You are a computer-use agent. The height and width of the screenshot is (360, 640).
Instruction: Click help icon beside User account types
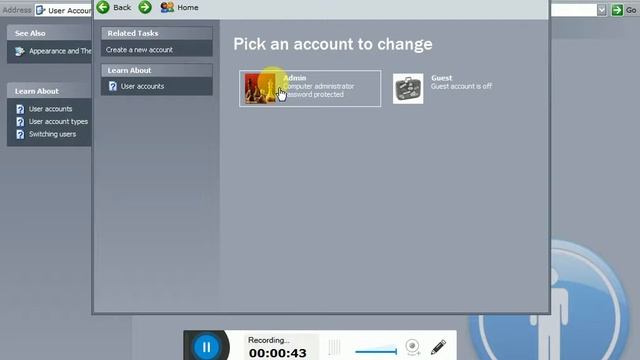tap(20, 122)
